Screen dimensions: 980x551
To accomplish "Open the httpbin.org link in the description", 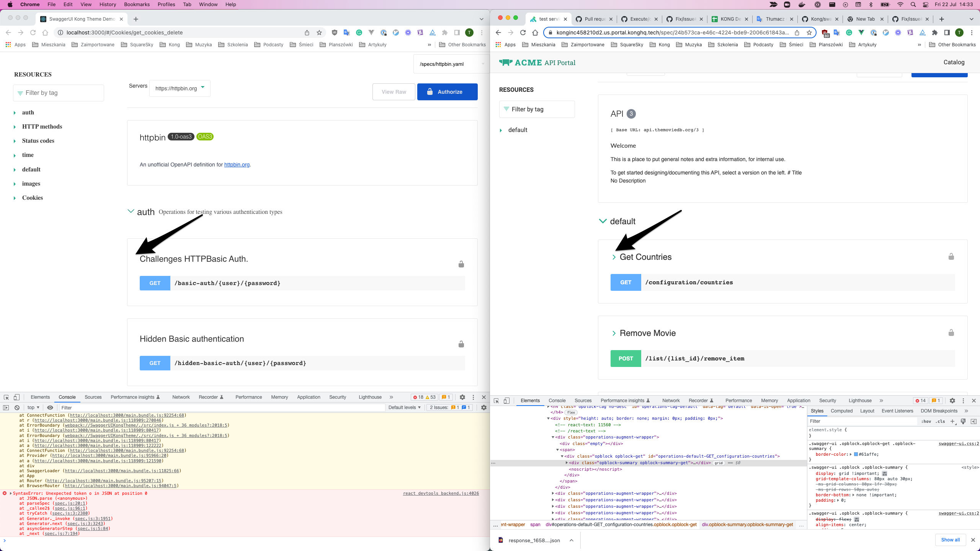I will pyautogui.click(x=237, y=165).
